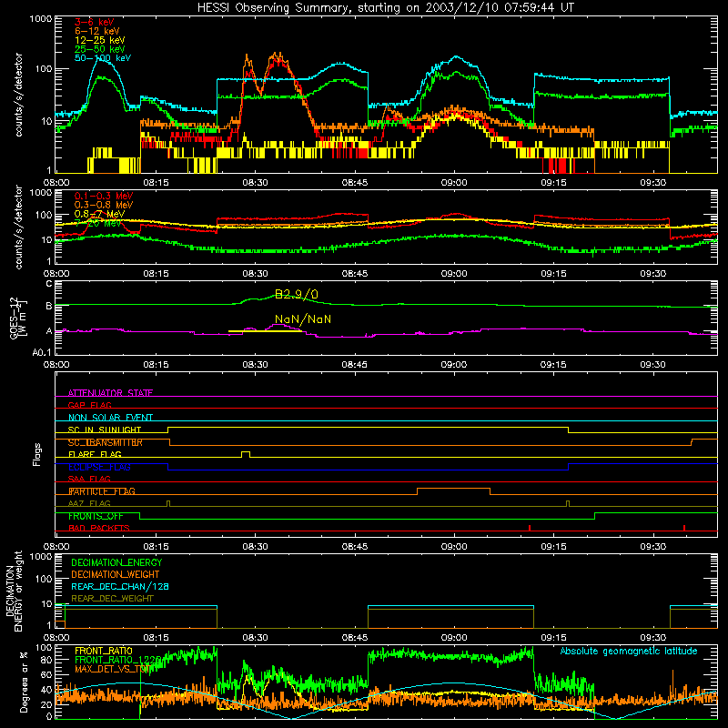
Task: Click the AA7_FLAG spike near 08:17
Action: (x=168, y=503)
